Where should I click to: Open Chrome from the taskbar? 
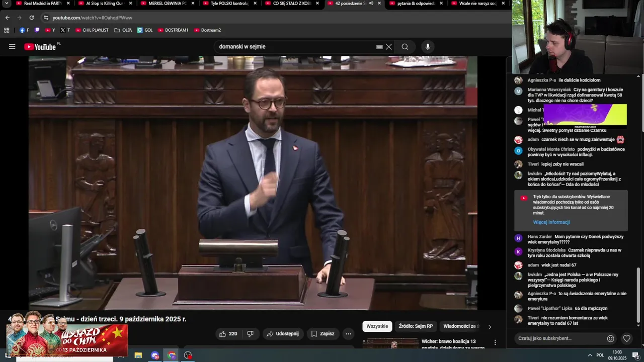point(172,355)
